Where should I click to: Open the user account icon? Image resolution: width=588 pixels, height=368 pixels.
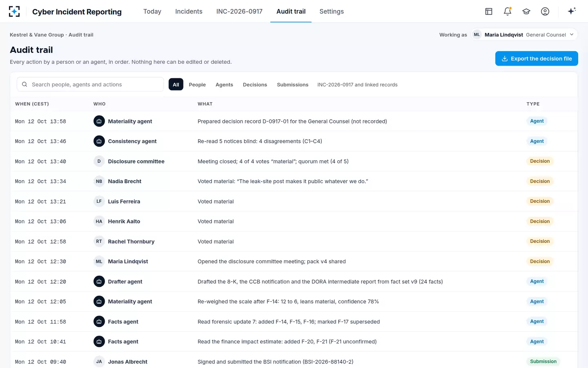545,11
